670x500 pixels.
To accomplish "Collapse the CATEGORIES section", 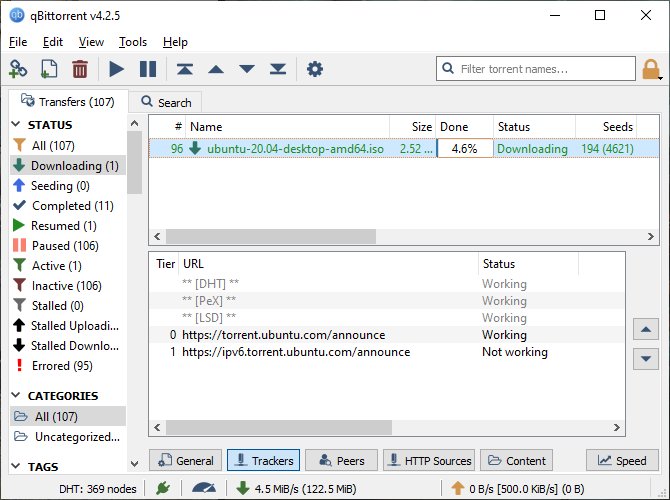I will 16,395.
